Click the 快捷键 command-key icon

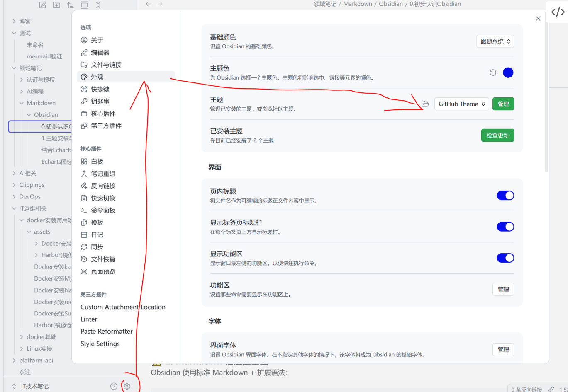click(84, 89)
